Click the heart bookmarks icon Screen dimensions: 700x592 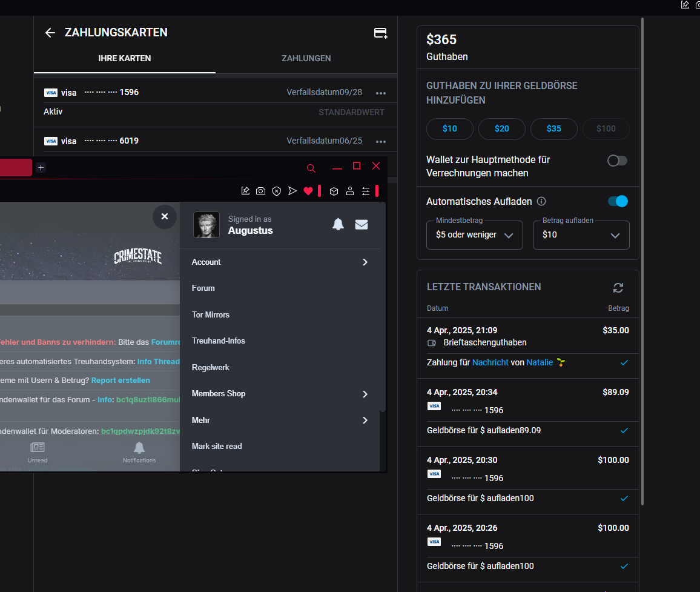[308, 191]
